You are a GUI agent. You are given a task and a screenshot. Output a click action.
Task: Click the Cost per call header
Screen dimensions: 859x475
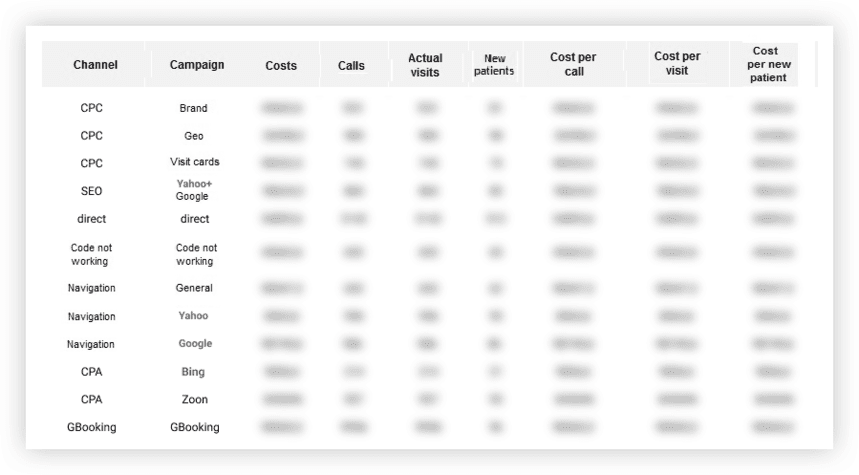point(573,65)
